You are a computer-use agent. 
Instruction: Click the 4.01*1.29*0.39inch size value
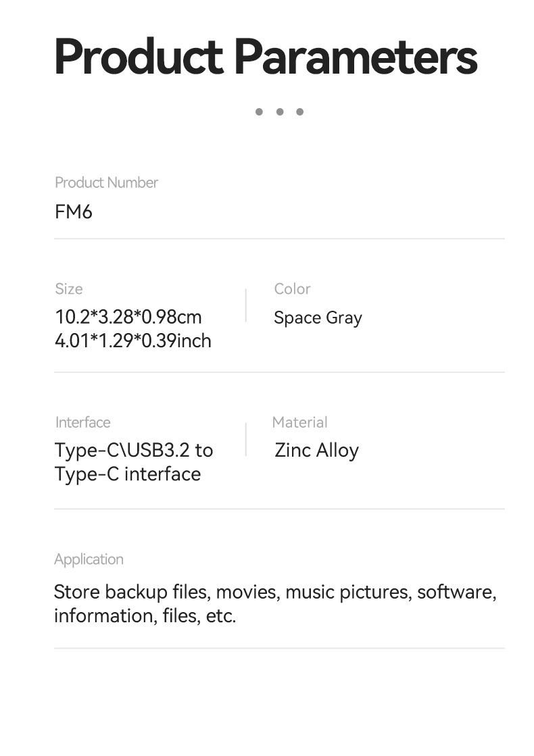coord(132,341)
